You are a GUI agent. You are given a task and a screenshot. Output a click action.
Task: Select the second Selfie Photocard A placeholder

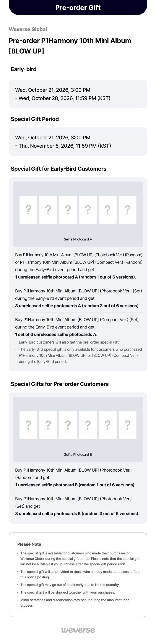(x=48, y=210)
